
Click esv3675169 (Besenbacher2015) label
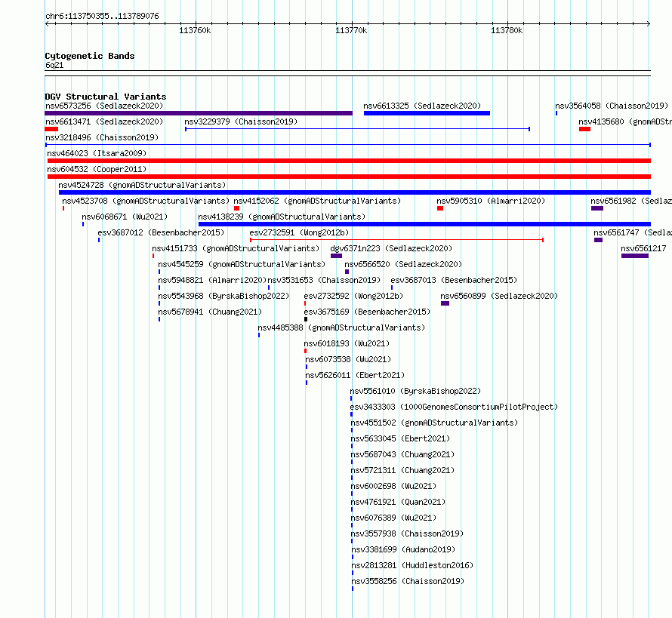click(x=367, y=312)
